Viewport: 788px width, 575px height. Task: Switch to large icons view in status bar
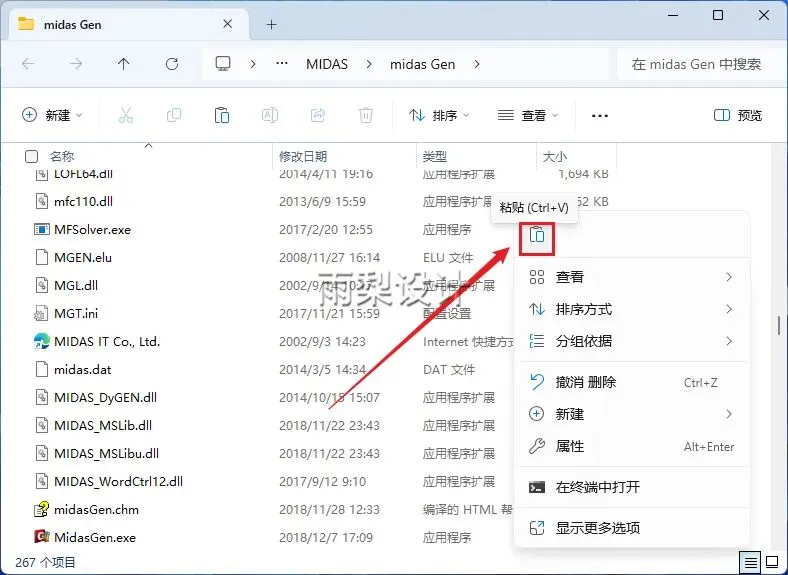tap(772, 562)
